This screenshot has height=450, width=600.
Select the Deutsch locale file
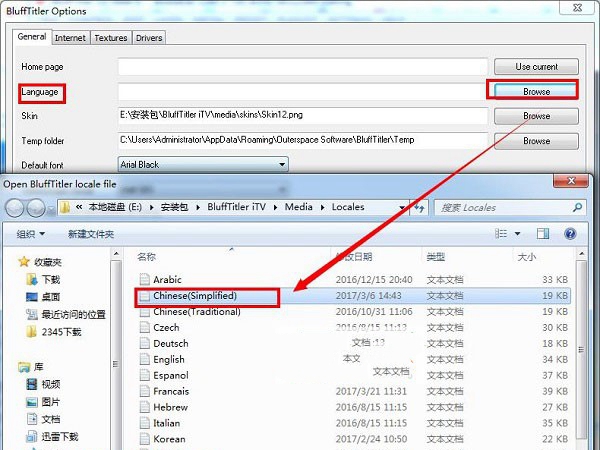(353, 344)
